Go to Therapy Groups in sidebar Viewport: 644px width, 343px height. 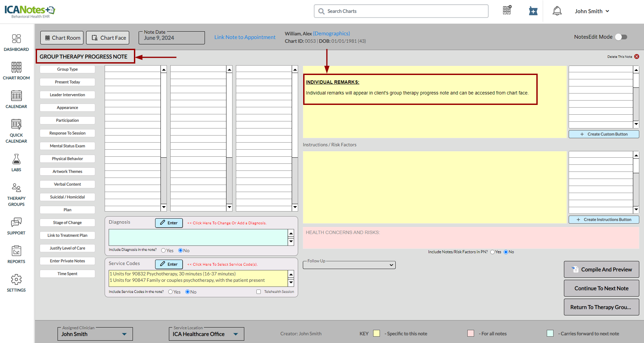(16, 188)
